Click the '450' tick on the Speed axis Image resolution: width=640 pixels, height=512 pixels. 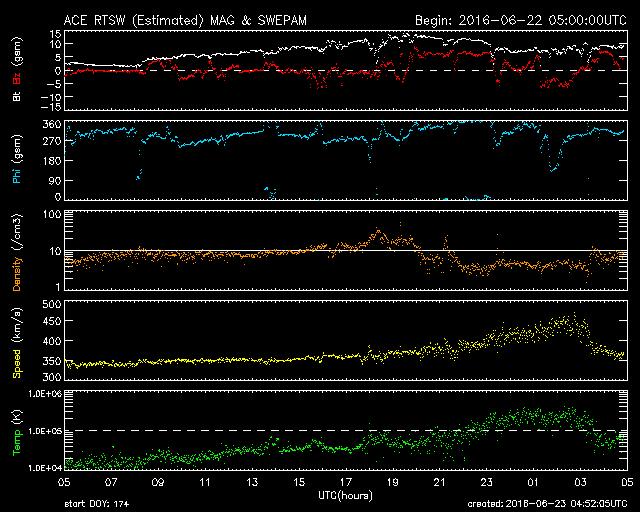52,321
